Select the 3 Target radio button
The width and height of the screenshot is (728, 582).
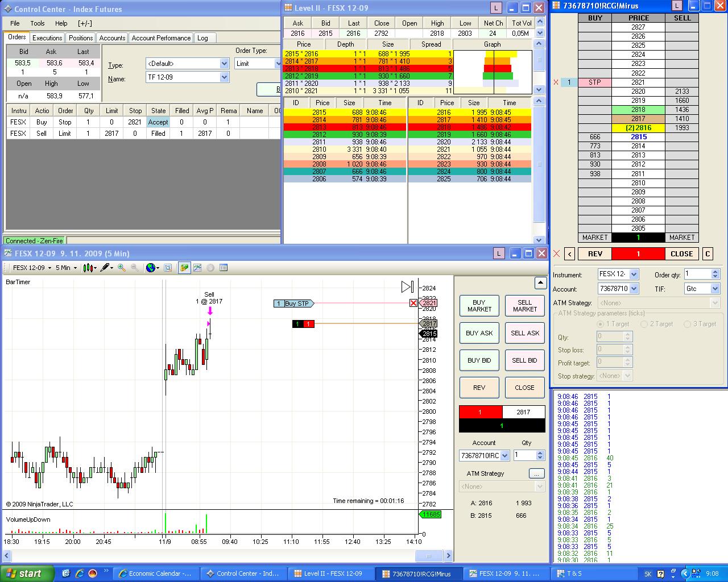point(687,324)
